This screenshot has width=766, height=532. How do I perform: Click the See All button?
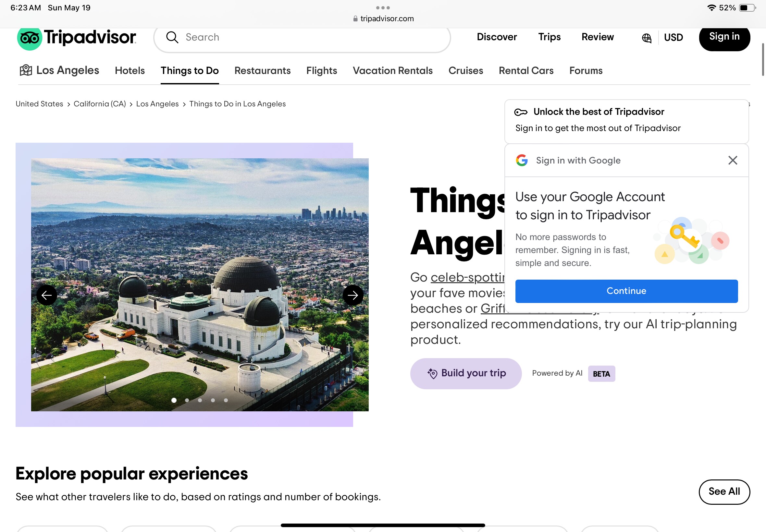pyautogui.click(x=724, y=492)
